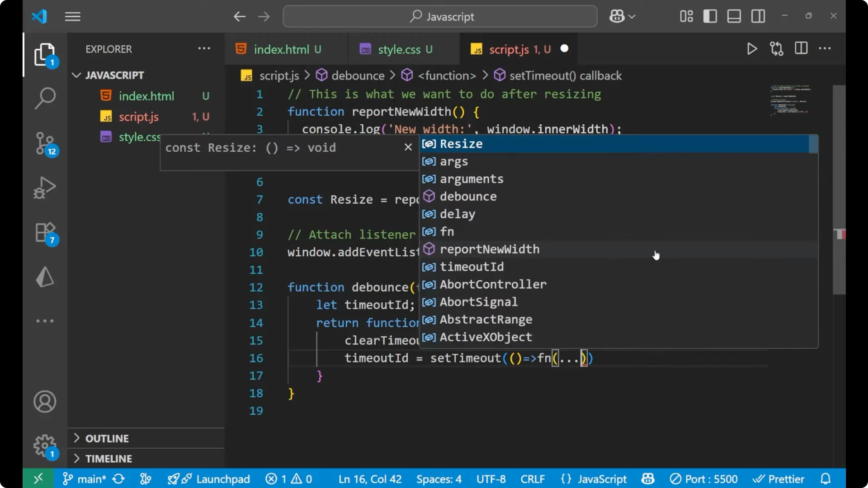Open the hamburger menu
This screenshot has width=868, height=488.
point(72,16)
